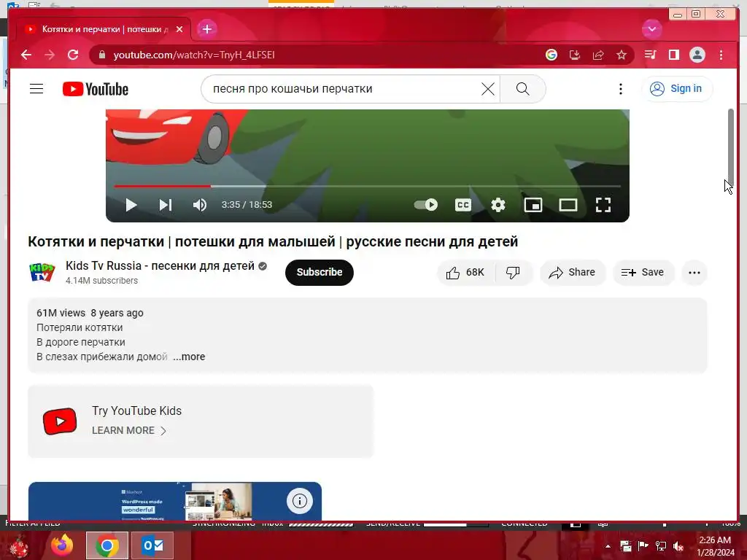Save the video to a playlist

643,273
